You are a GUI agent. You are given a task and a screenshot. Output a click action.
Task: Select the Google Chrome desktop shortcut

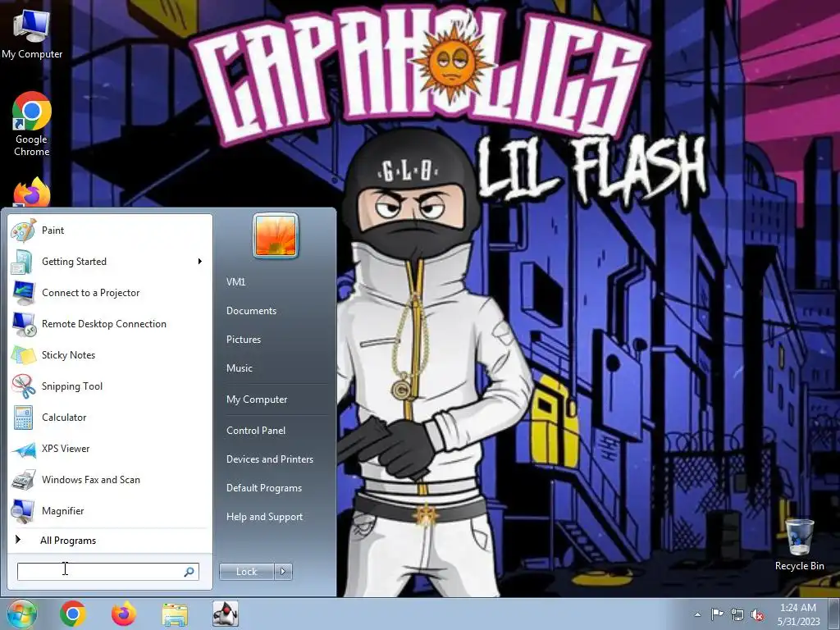click(x=32, y=125)
